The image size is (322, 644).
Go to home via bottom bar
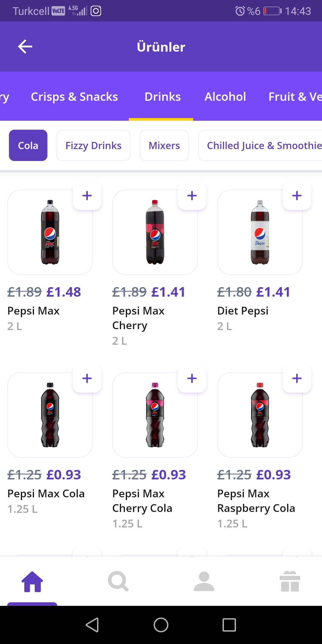(32, 581)
